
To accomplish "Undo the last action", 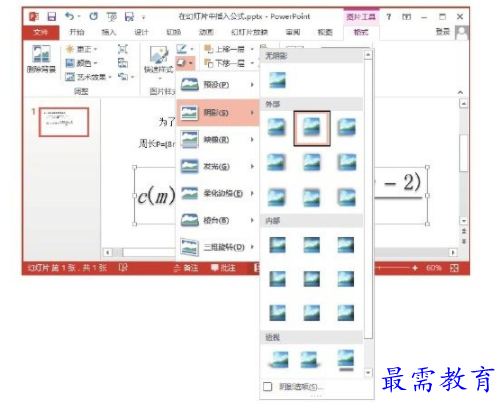I will [x=69, y=16].
